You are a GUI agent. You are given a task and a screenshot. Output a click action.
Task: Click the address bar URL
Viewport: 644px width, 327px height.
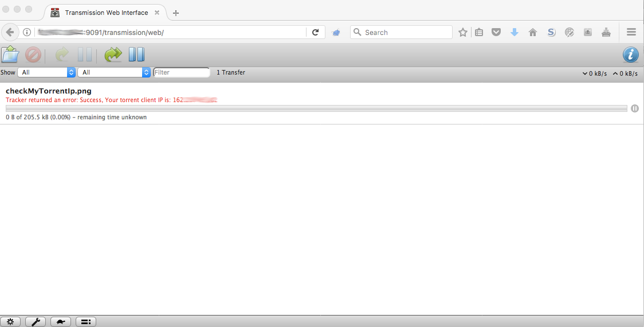[101, 33]
